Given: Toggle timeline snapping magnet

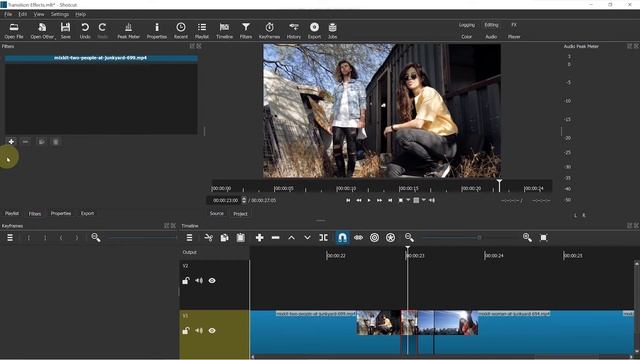Looking at the screenshot, I should click(x=342, y=238).
